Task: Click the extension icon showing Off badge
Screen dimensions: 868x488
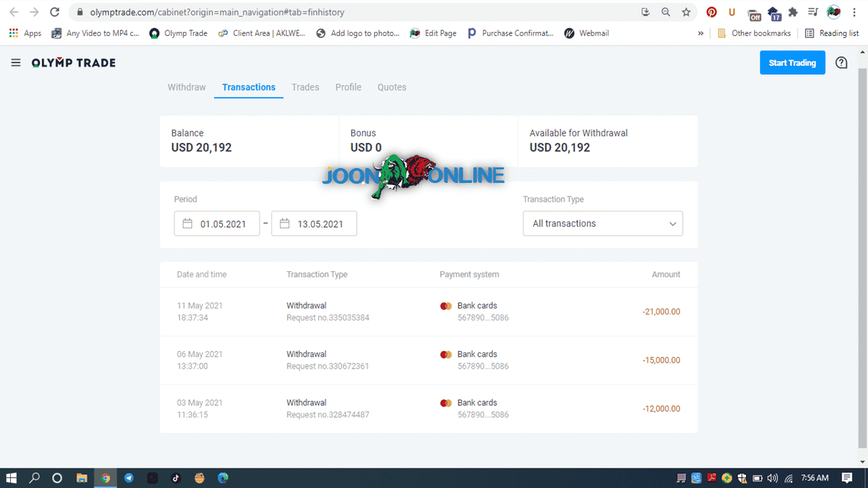Action: pyautogui.click(x=754, y=14)
